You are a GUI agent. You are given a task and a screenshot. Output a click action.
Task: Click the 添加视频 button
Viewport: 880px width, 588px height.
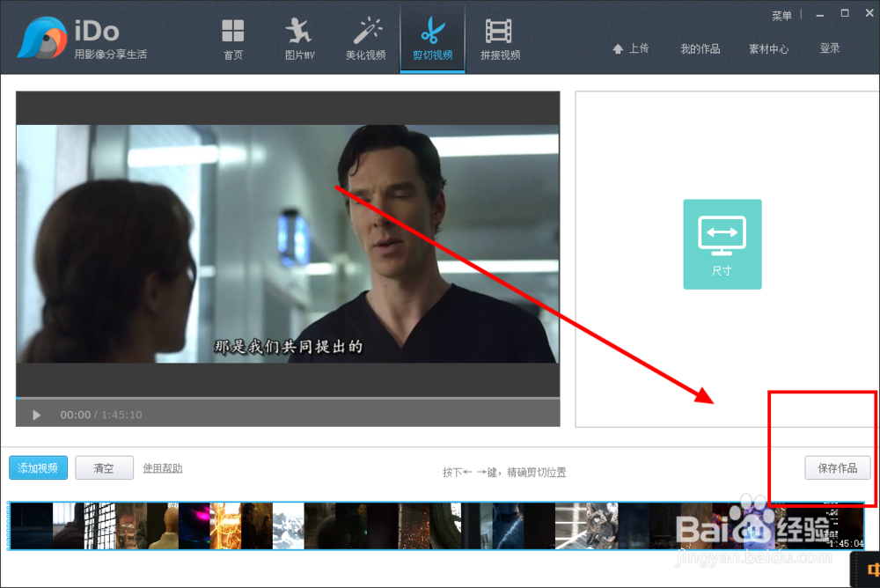click(38, 467)
